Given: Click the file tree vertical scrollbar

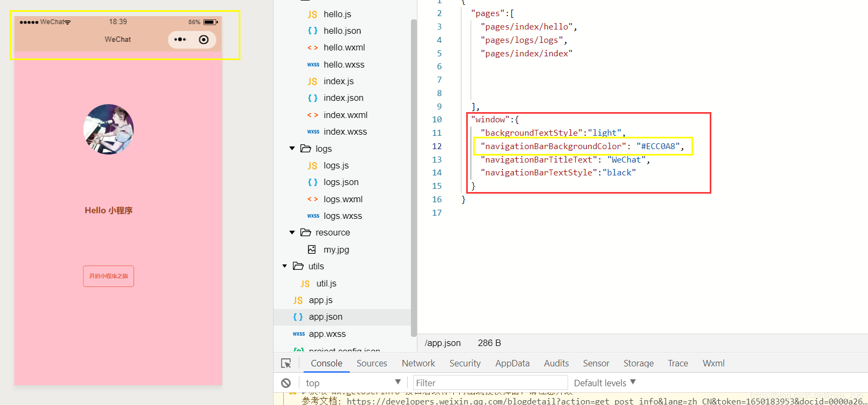Looking at the screenshot, I should 414,177.
